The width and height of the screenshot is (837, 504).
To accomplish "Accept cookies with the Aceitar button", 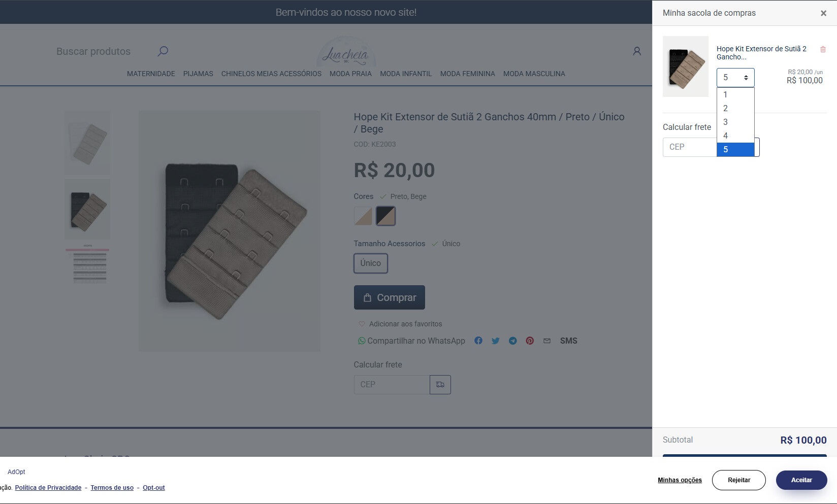I will point(801,480).
